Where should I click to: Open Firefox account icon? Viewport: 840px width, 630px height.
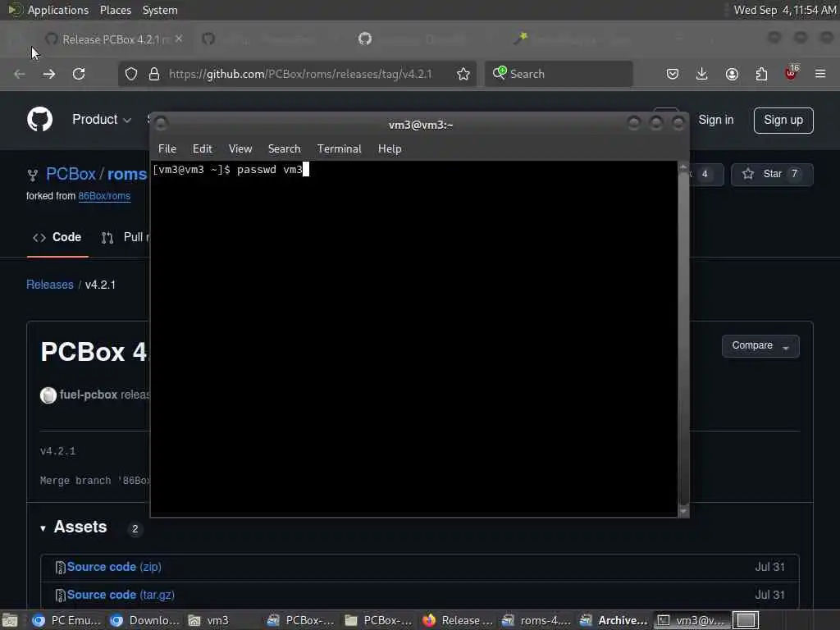click(x=732, y=74)
